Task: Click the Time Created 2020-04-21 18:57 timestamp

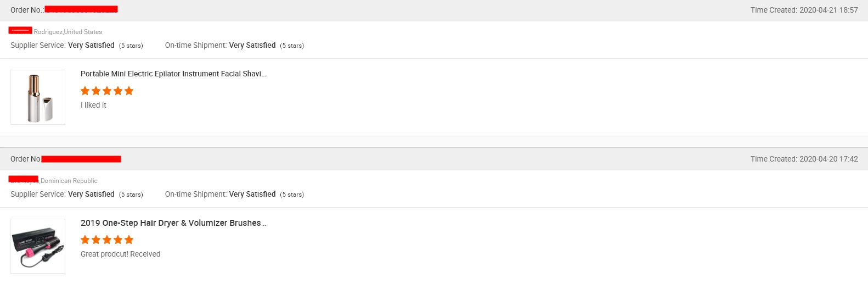Action: pos(804,10)
